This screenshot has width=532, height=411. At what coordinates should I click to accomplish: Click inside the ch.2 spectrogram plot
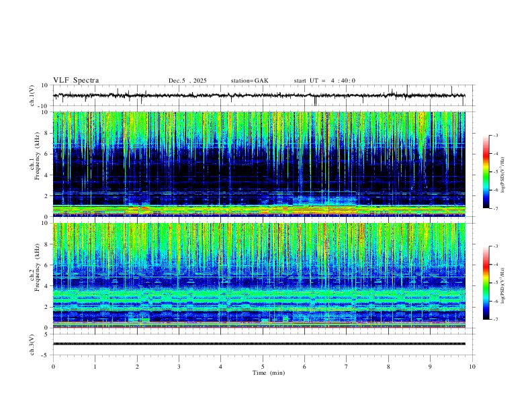pyautogui.click(x=259, y=275)
